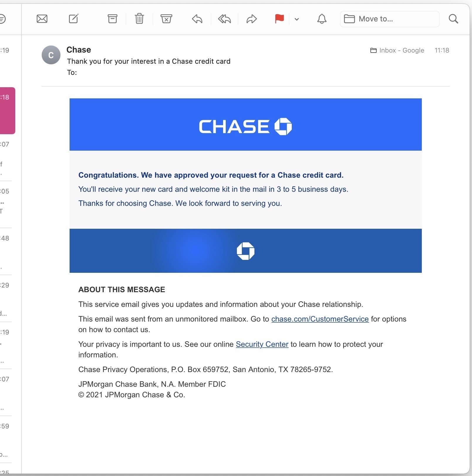Click the card arrival 3 to 5 business days line
472x476 pixels.
pyautogui.click(x=213, y=189)
